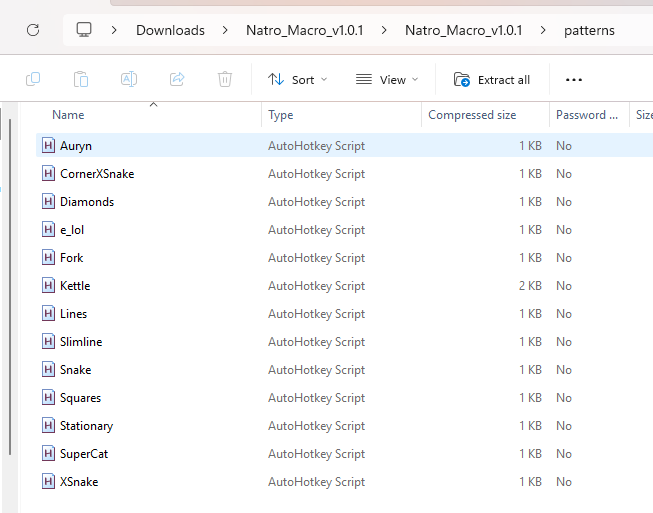Image resolution: width=653 pixels, height=513 pixels.
Task: Click the Rename toolbar icon
Action: (x=129, y=79)
